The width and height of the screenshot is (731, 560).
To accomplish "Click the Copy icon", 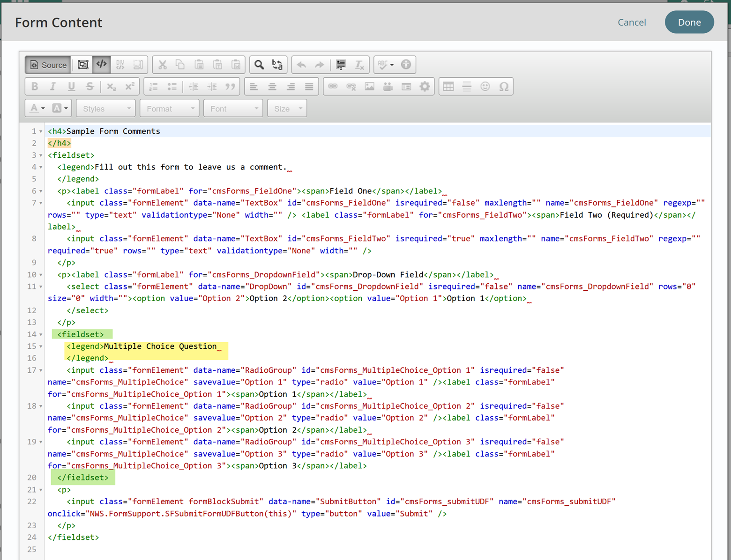I will click(180, 65).
